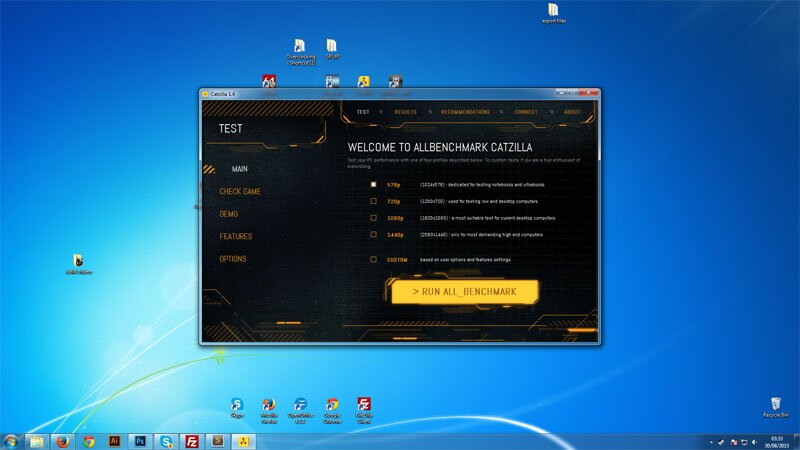Select the Skype desktop shortcut
This screenshot has width=800, height=450.
tap(237, 408)
